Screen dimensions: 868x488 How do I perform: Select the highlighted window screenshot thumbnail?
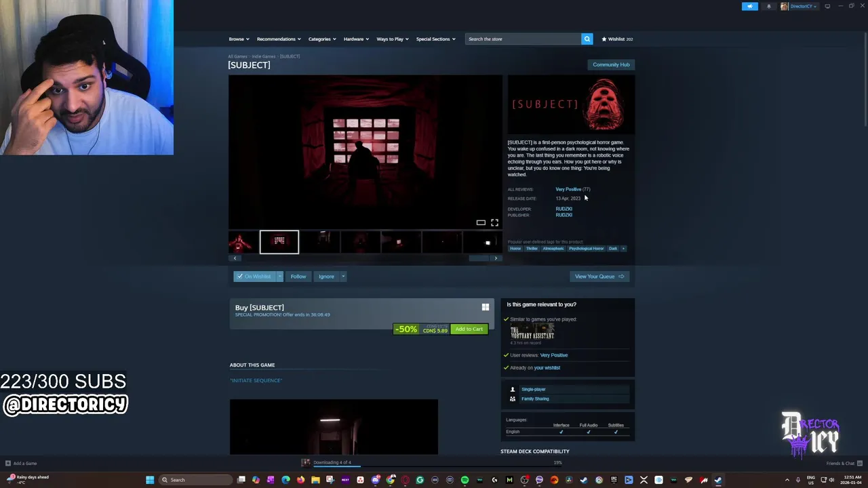pos(279,242)
